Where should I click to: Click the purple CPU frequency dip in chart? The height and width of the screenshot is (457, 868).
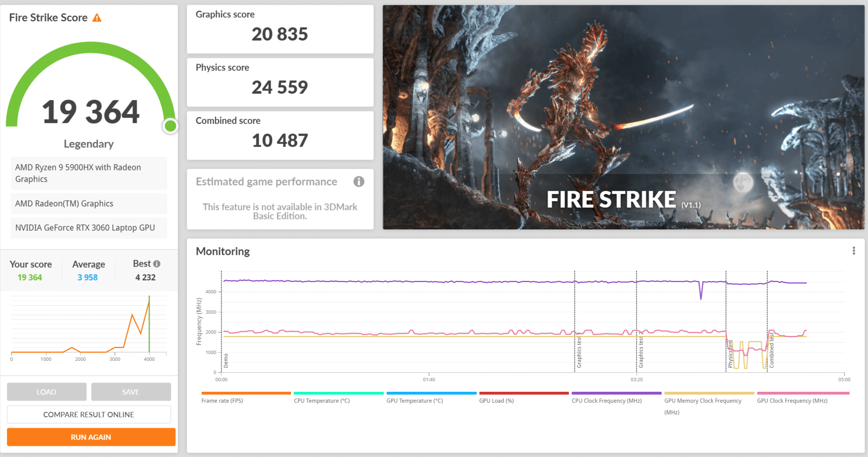point(701,290)
